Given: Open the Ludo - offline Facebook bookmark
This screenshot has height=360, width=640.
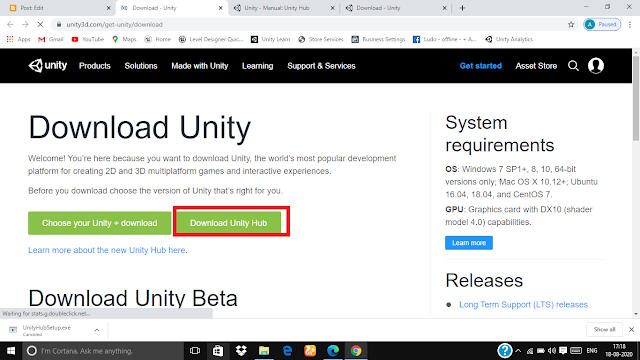Looking at the screenshot, I should (444, 39).
